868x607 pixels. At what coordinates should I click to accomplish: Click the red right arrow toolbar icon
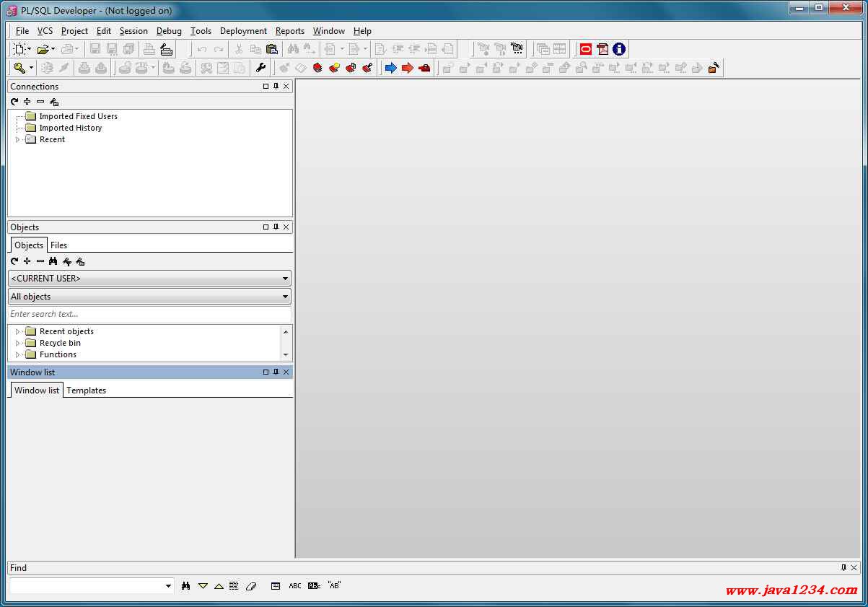(x=407, y=68)
